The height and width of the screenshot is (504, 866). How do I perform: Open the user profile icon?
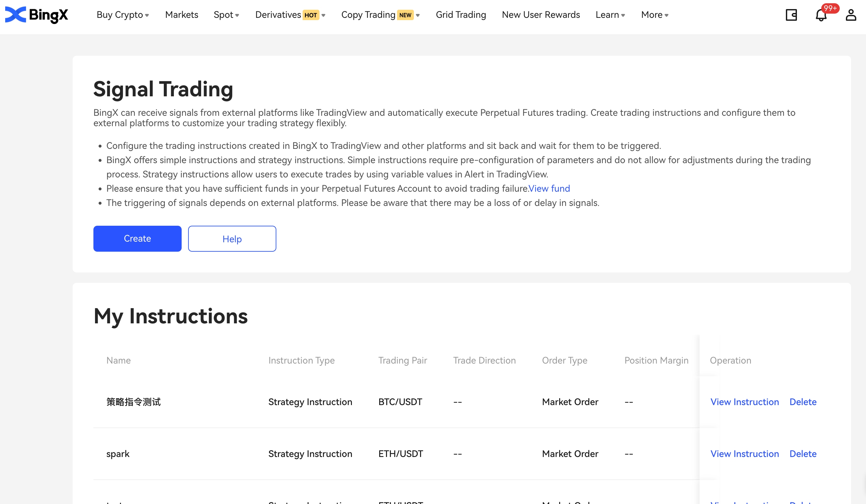pos(850,15)
